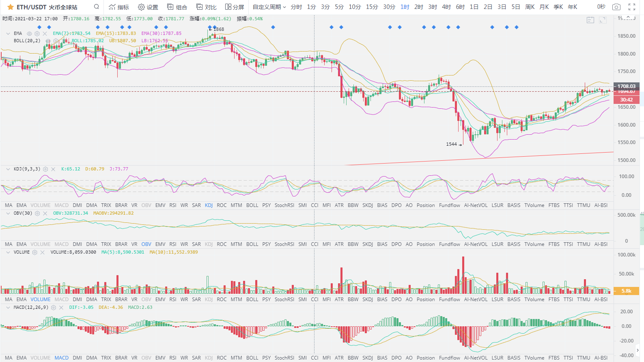The image size is (644, 362).
Task: Switch MACD pane to LSUR indicator
Action: pyautogui.click(x=498, y=358)
